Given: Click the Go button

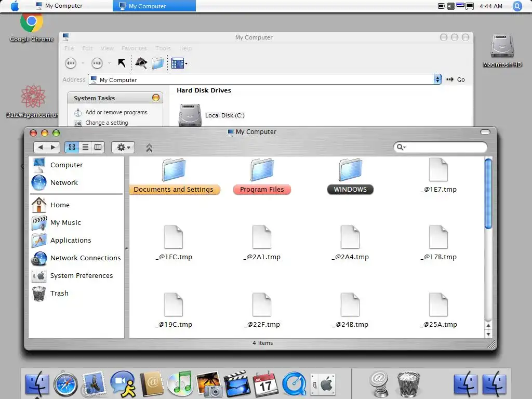Looking at the screenshot, I should (456, 79).
